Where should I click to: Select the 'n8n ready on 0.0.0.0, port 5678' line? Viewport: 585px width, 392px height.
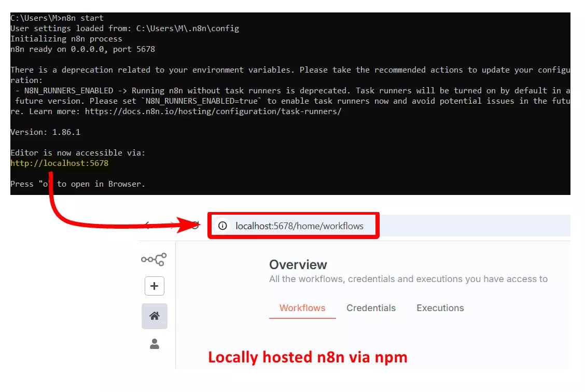82,49
